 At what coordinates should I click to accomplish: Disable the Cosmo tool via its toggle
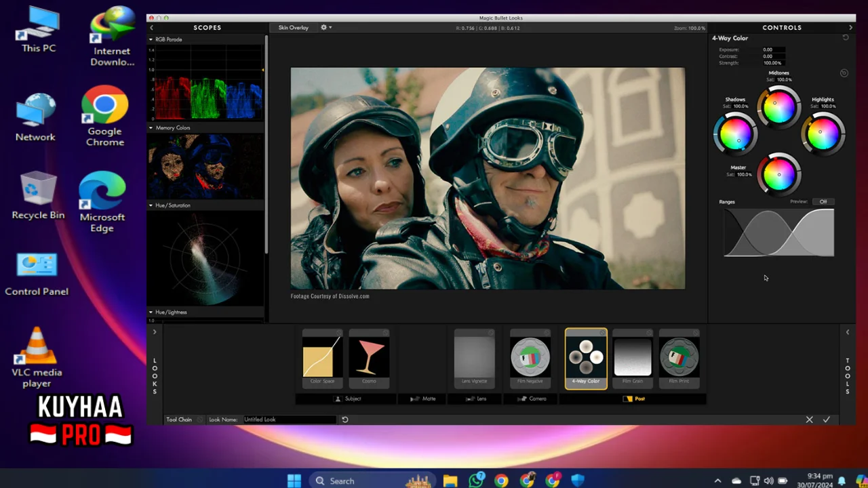click(385, 333)
